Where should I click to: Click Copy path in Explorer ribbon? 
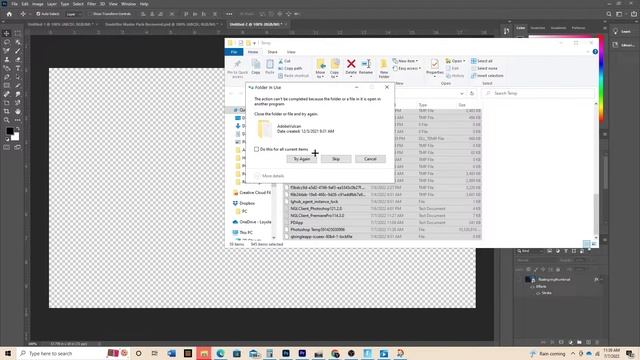pos(291,69)
